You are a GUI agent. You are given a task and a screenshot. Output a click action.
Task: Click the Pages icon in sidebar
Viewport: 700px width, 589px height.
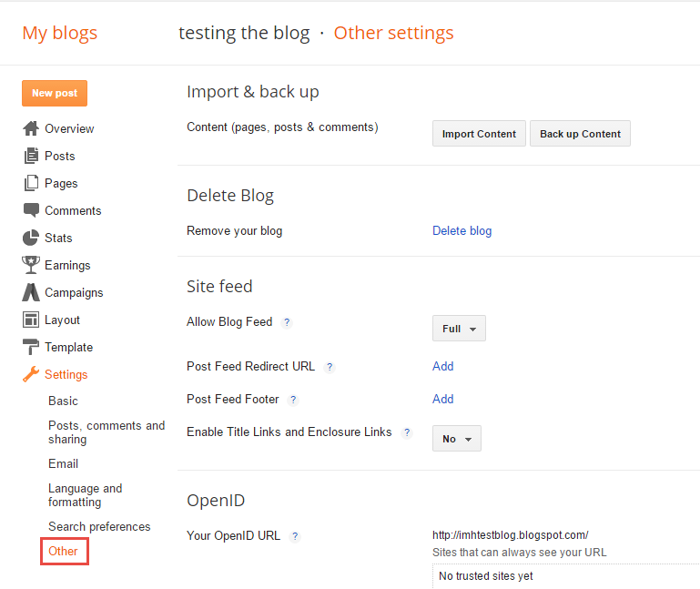(31, 183)
